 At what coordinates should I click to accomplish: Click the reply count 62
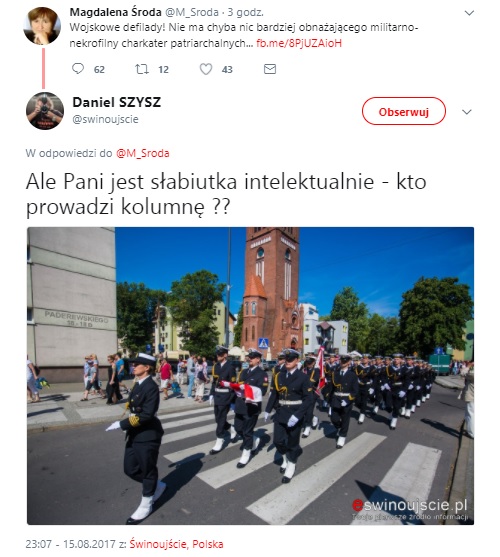coord(99,69)
